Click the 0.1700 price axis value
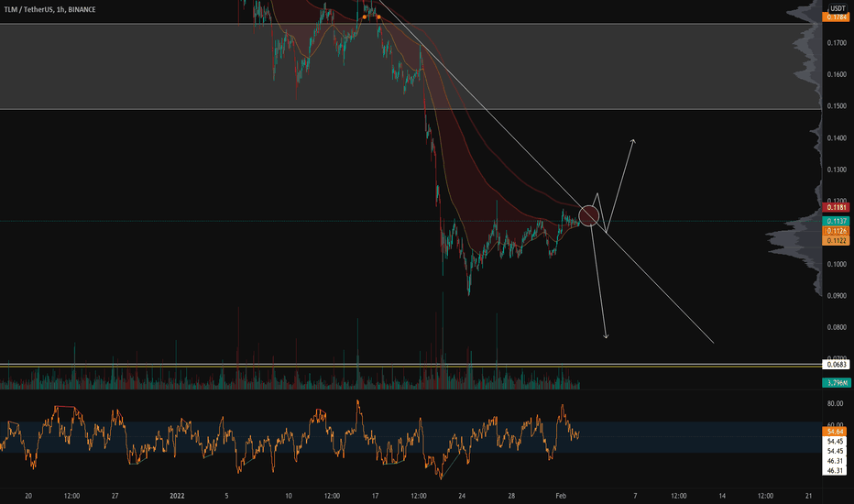The width and height of the screenshot is (854, 504). [837, 42]
